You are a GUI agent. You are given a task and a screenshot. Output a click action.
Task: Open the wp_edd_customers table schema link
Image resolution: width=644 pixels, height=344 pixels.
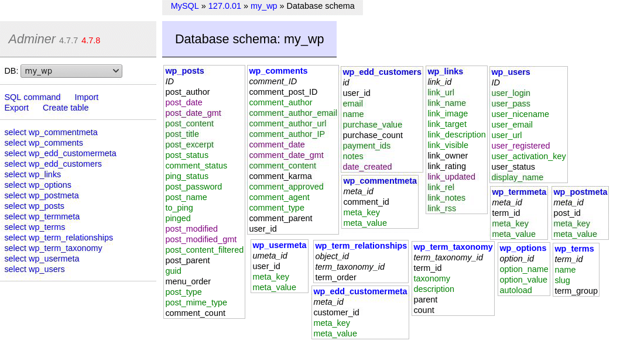[x=381, y=71]
